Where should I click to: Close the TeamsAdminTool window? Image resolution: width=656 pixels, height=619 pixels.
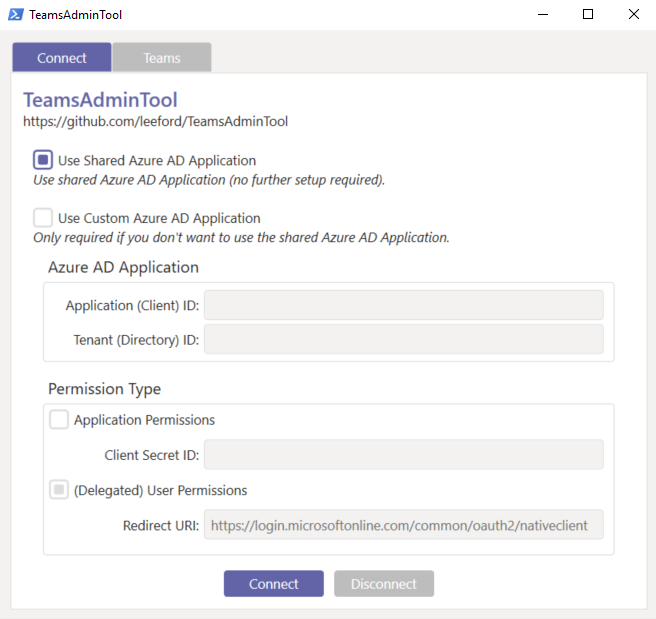click(634, 15)
